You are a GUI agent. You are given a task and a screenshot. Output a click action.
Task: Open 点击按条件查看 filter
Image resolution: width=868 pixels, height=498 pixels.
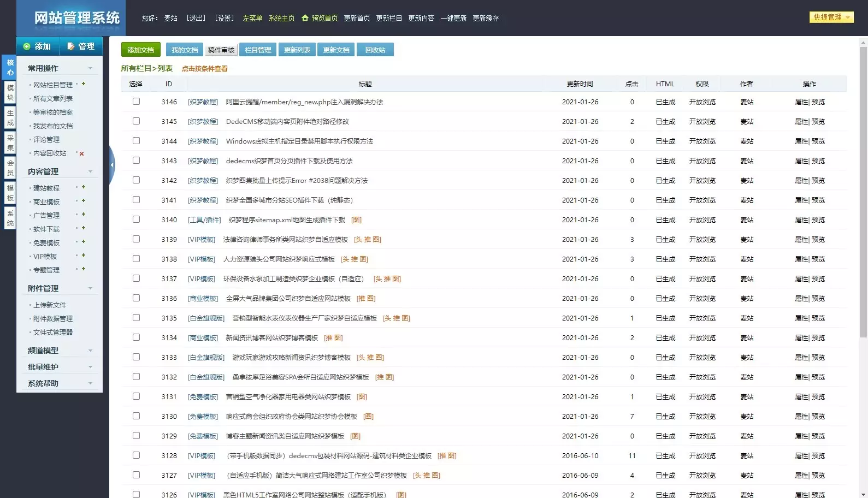pos(205,69)
